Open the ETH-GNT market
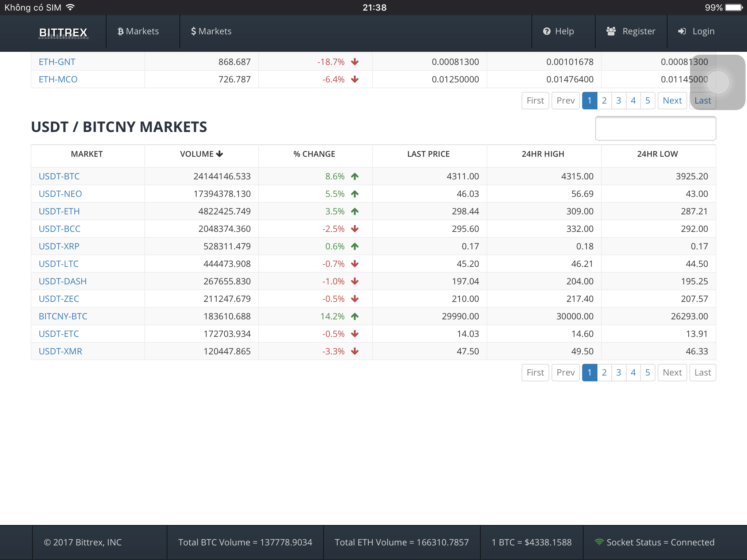Image resolution: width=747 pixels, height=560 pixels. tap(57, 62)
